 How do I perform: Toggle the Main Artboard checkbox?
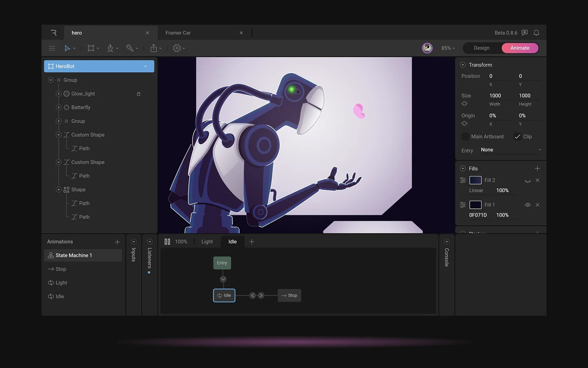click(x=465, y=137)
